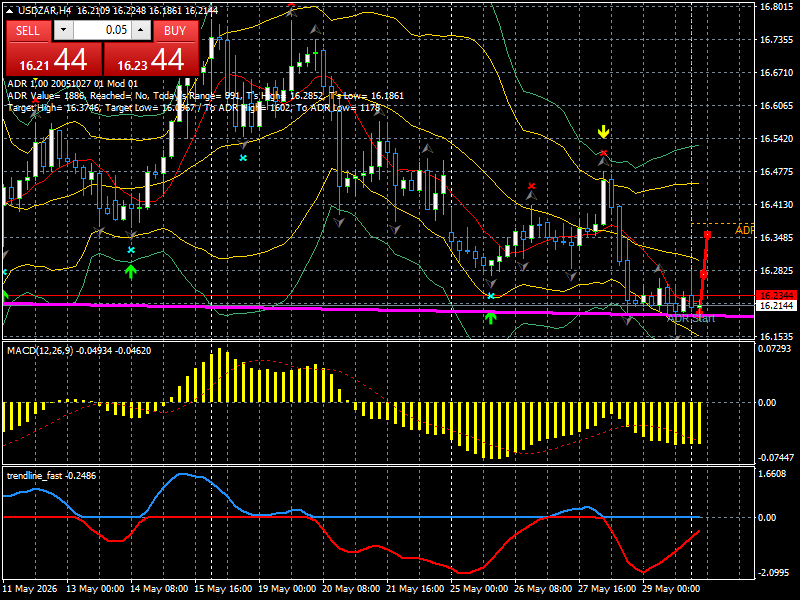
Task: Click the red SELL button
Action: click(28, 31)
